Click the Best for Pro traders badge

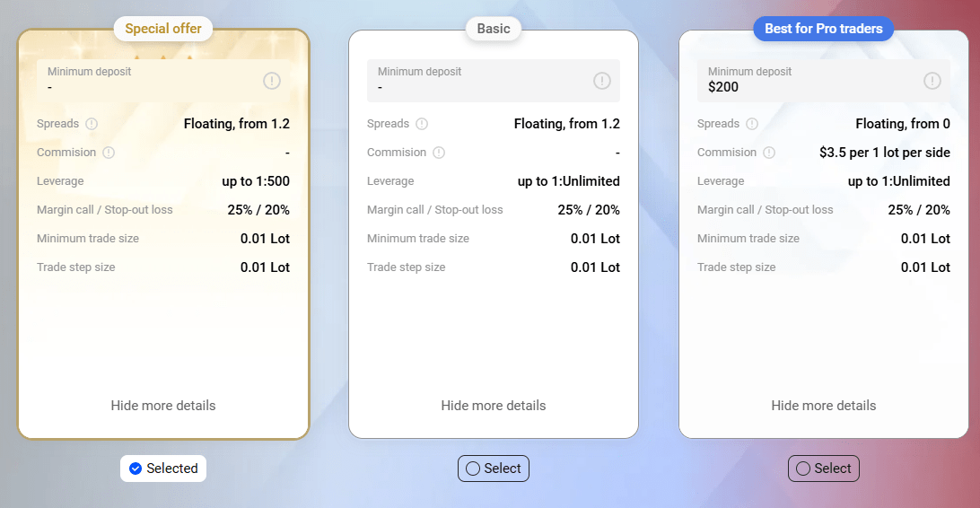pos(824,29)
